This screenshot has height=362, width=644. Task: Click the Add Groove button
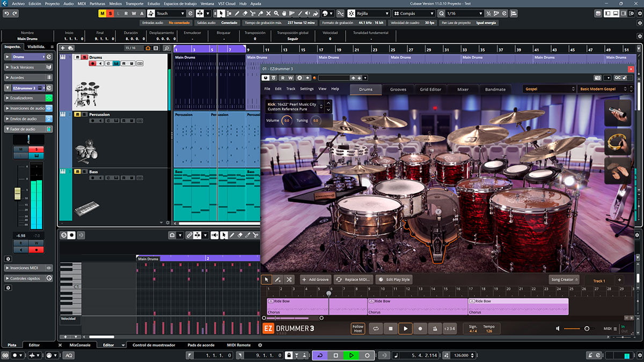tap(315, 279)
